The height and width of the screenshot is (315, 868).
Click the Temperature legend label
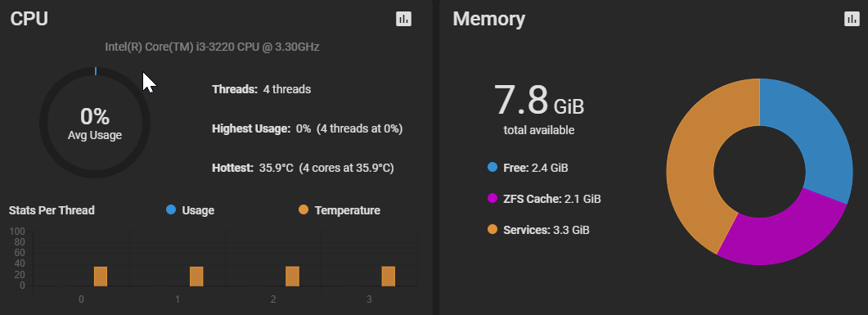tap(347, 210)
